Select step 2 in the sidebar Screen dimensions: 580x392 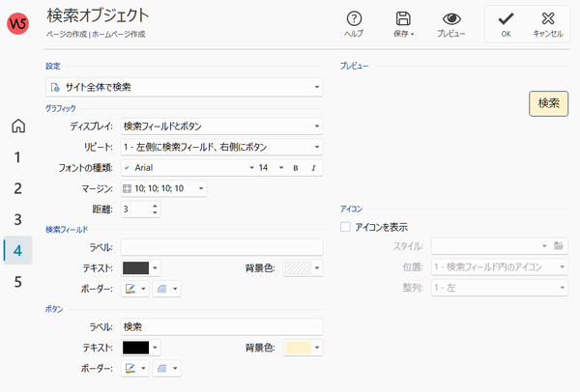17,188
